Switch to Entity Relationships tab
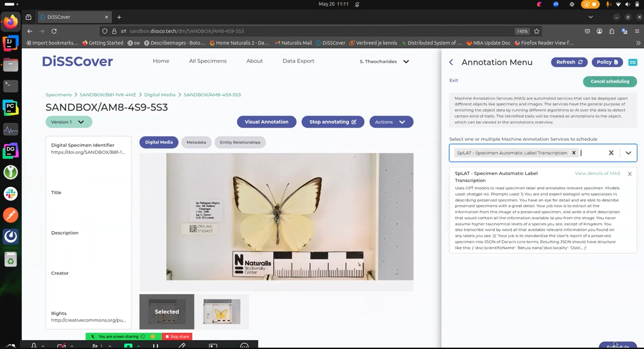Screen dimensions: 644x349 click(240, 142)
